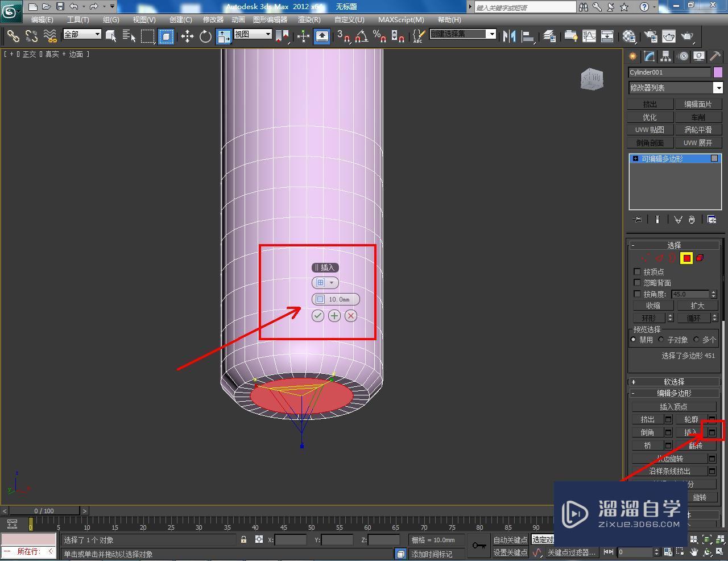Activate Select and Move tool
Image resolution: width=728 pixels, height=561 pixels.
pos(187,36)
